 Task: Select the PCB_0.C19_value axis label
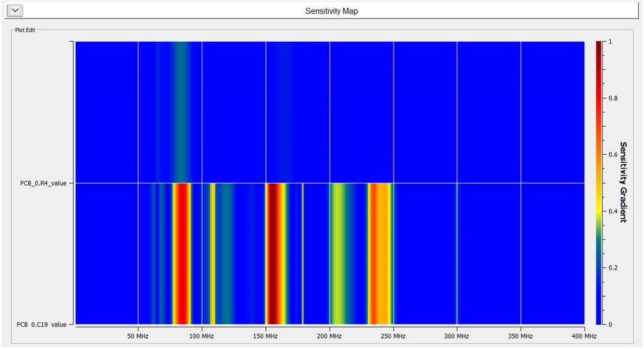coord(42,325)
